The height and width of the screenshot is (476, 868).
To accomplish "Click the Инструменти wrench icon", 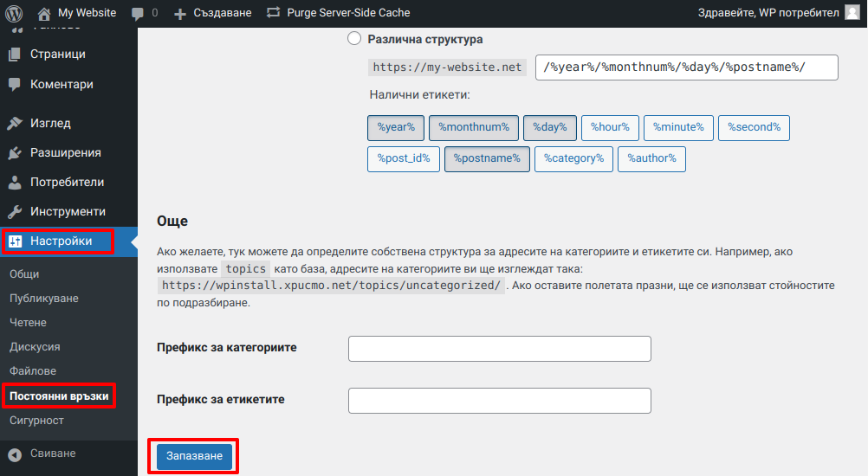I will point(15,211).
